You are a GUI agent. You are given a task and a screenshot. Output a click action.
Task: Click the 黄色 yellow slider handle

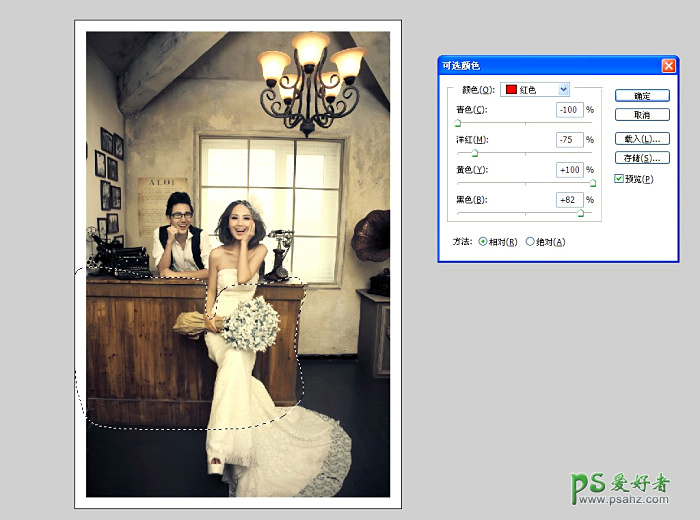click(593, 183)
